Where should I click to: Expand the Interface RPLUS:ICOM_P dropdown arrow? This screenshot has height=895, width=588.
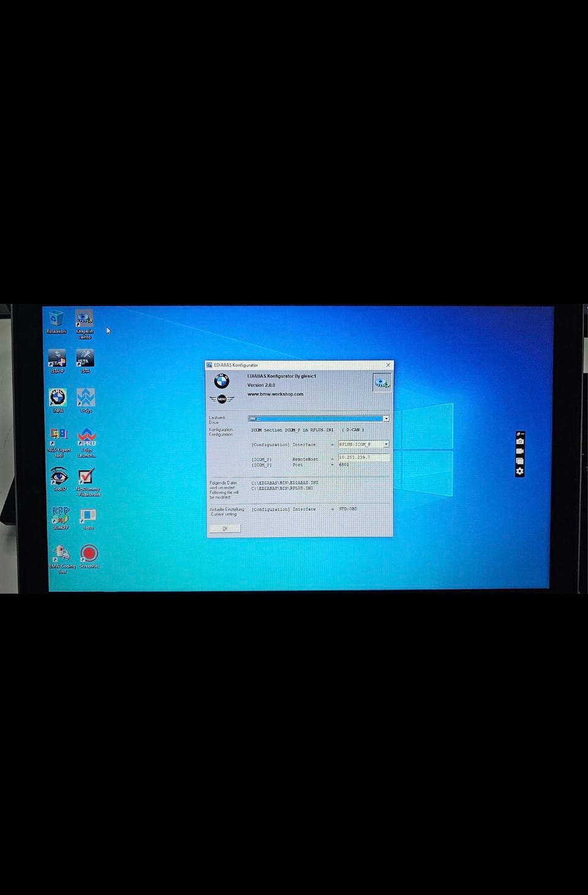coord(386,444)
